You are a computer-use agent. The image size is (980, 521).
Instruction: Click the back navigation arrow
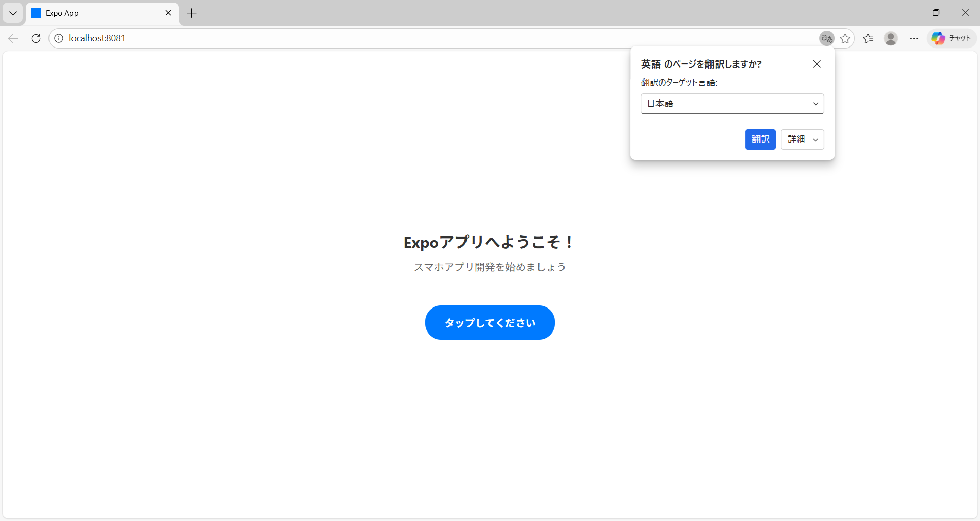13,38
